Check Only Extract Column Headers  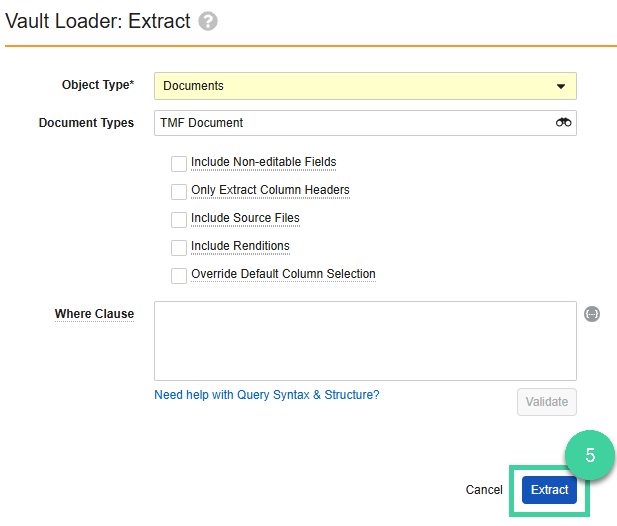point(179,192)
